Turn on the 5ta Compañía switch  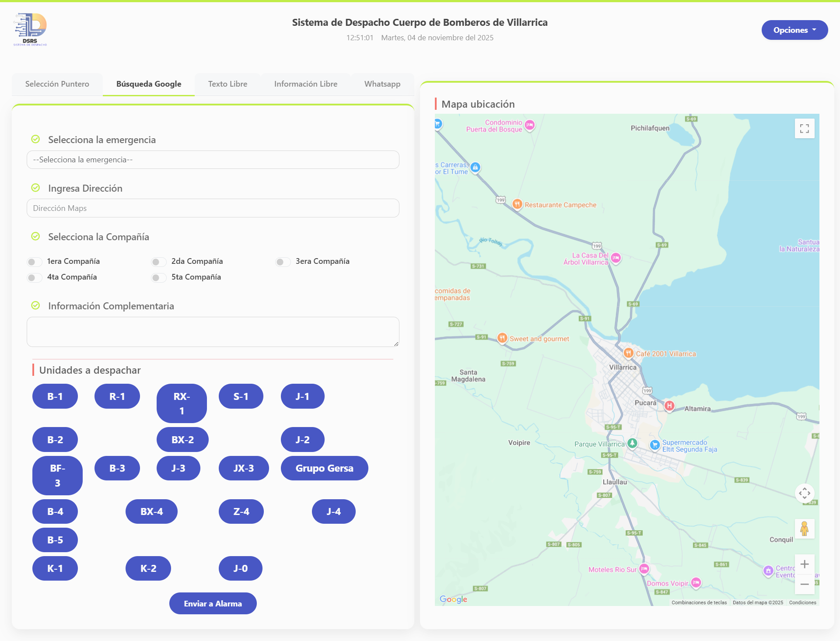tap(159, 277)
